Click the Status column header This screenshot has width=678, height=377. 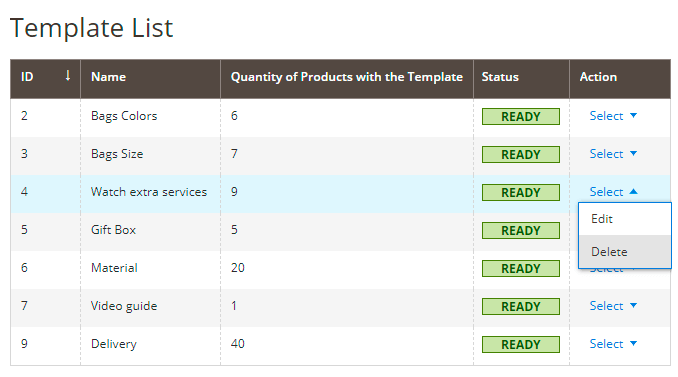[500, 77]
